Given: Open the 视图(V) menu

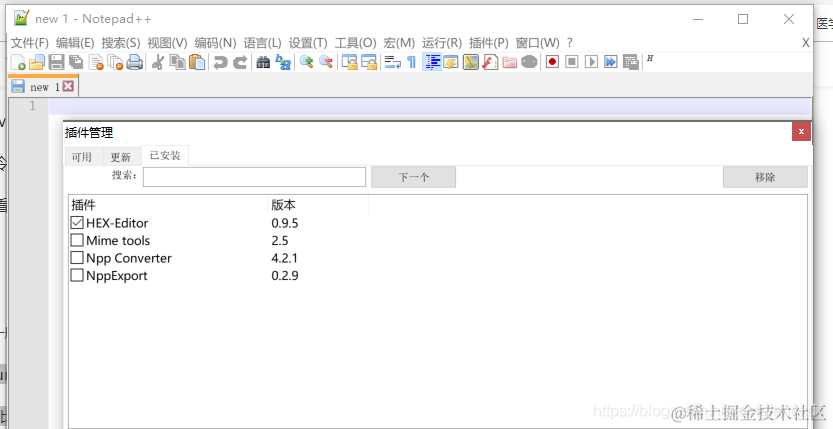Looking at the screenshot, I should (x=167, y=43).
